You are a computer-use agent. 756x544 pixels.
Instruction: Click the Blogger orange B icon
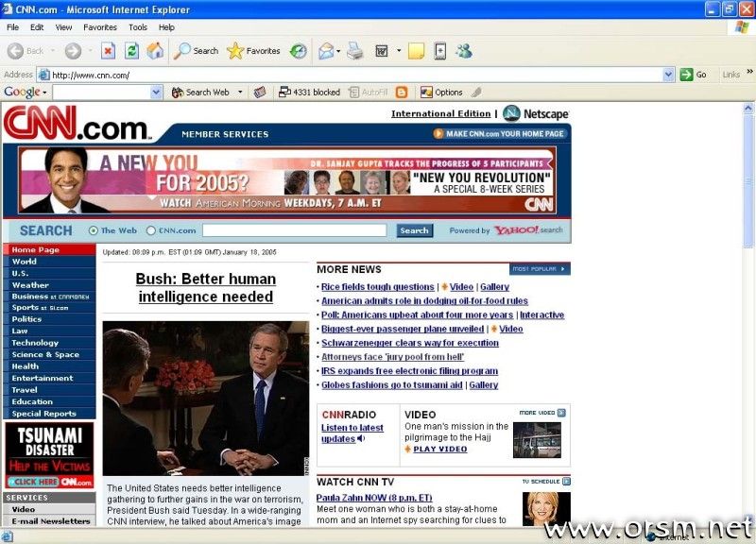click(x=401, y=92)
